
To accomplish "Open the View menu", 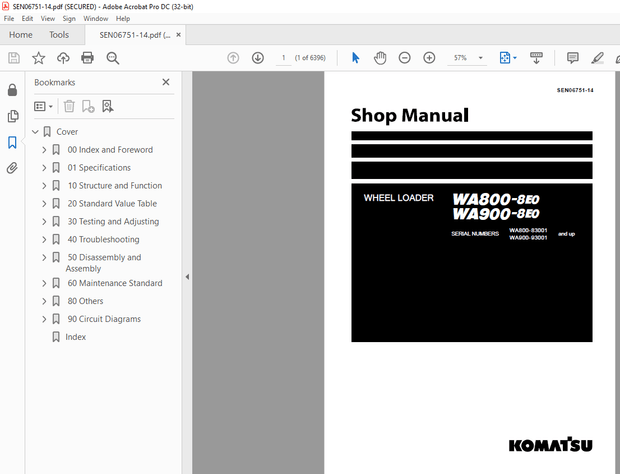I will (48, 19).
